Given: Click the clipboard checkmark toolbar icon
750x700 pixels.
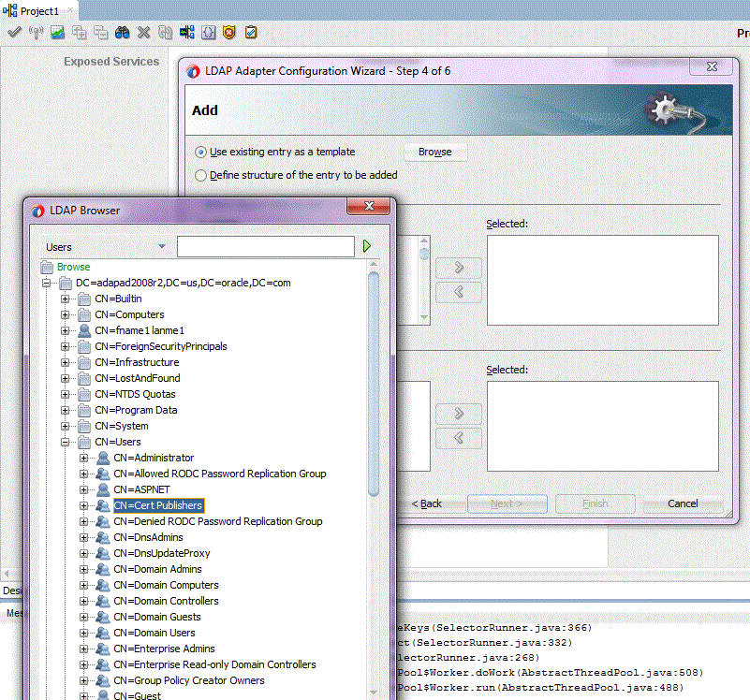Looking at the screenshot, I should point(251,33).
